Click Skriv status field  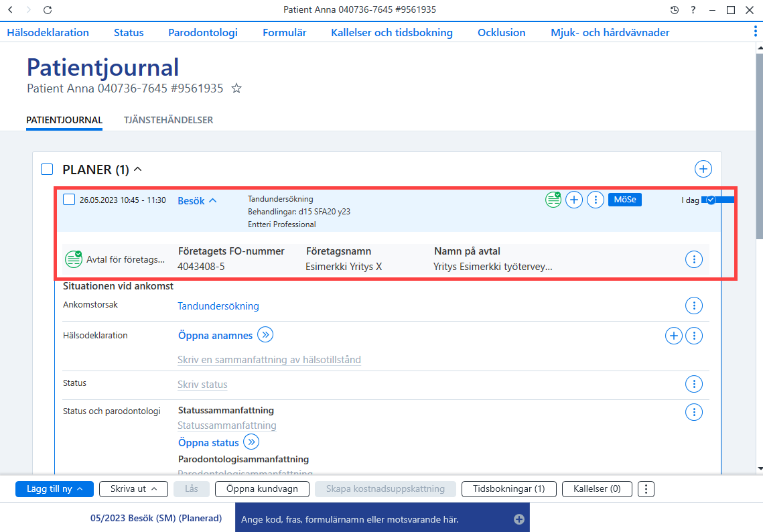(202, 385)
